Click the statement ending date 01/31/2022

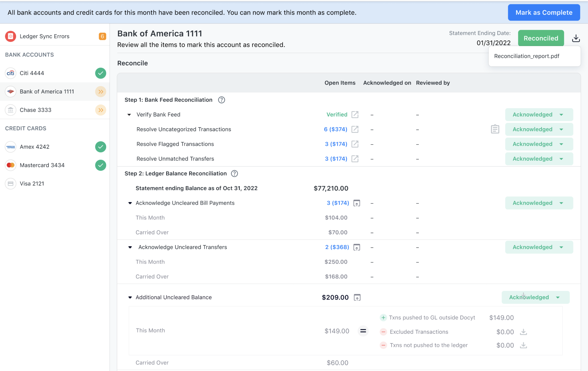point(494,43)
